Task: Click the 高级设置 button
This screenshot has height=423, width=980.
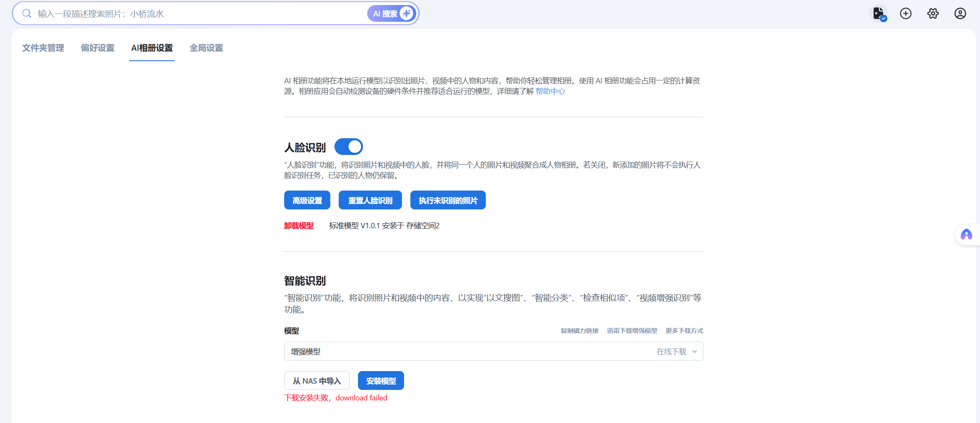Action: pyautogui.click(x=307, y=200)
